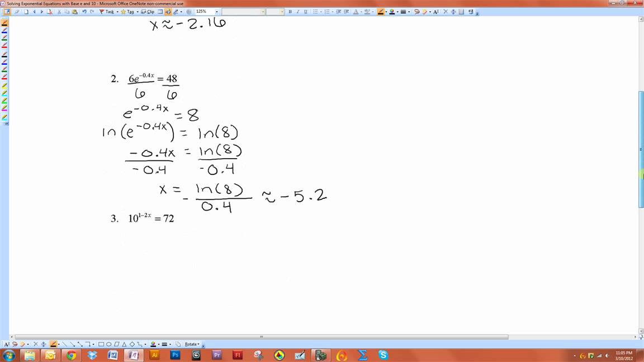The width and height of the screenshot is (644, 362).
Task: Click the bullet list icon
Action: coord(315,12)
